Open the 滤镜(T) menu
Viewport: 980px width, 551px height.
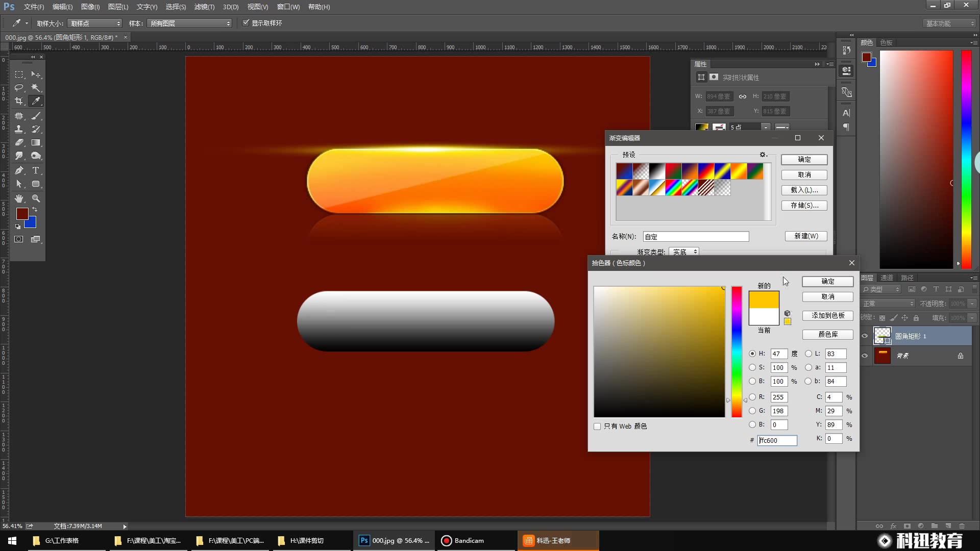(204, 7)
